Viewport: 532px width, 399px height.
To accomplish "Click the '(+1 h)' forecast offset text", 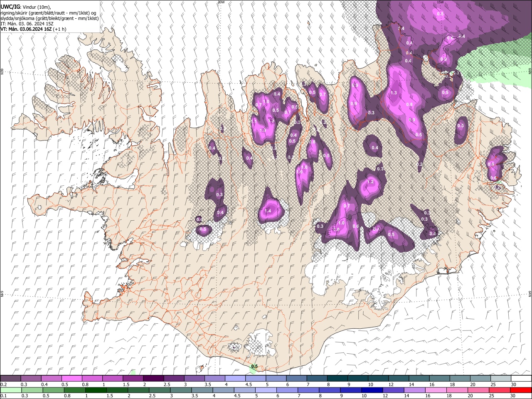I will [60, 30].
